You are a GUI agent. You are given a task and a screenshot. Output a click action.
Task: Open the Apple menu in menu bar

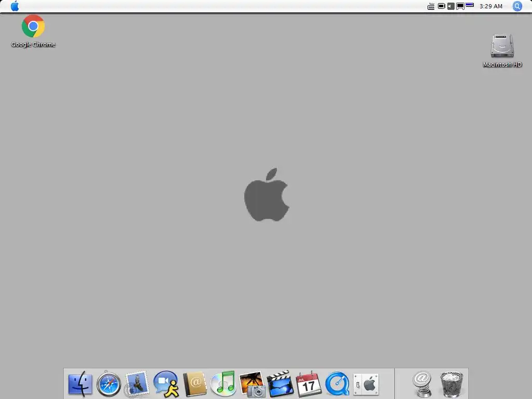tap(15, 6)
